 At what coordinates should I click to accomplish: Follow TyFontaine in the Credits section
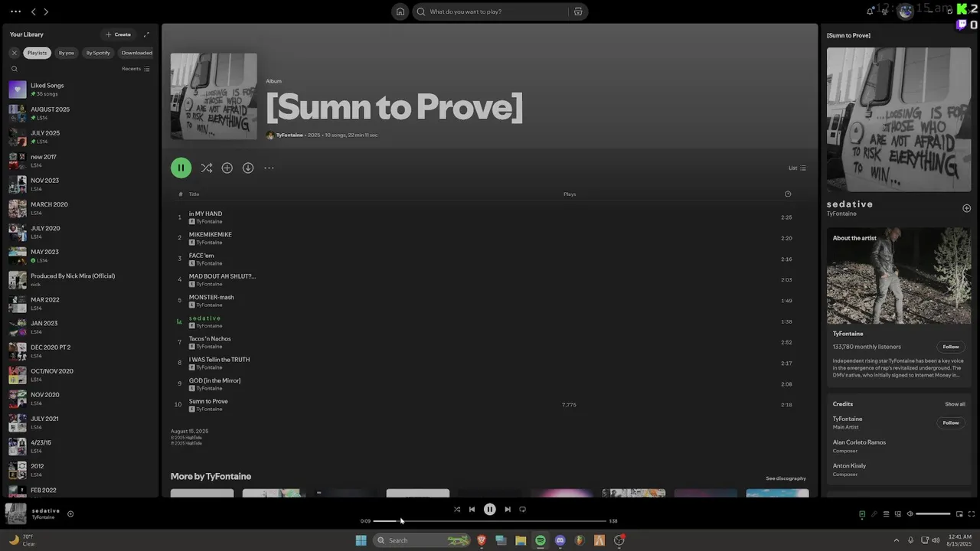point(950,422)
